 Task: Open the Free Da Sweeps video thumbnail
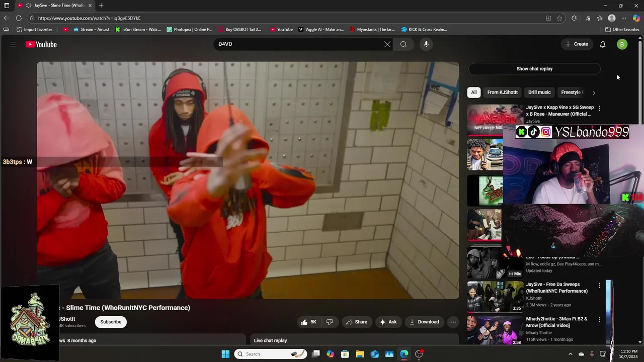coord(495,297)
